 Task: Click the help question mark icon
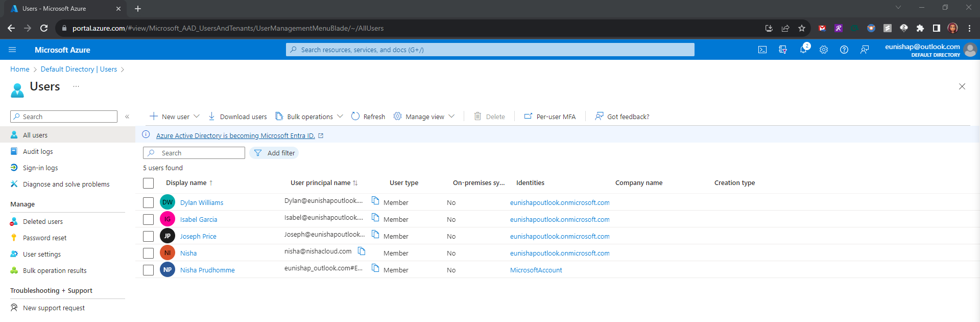(x=844, y=50)
